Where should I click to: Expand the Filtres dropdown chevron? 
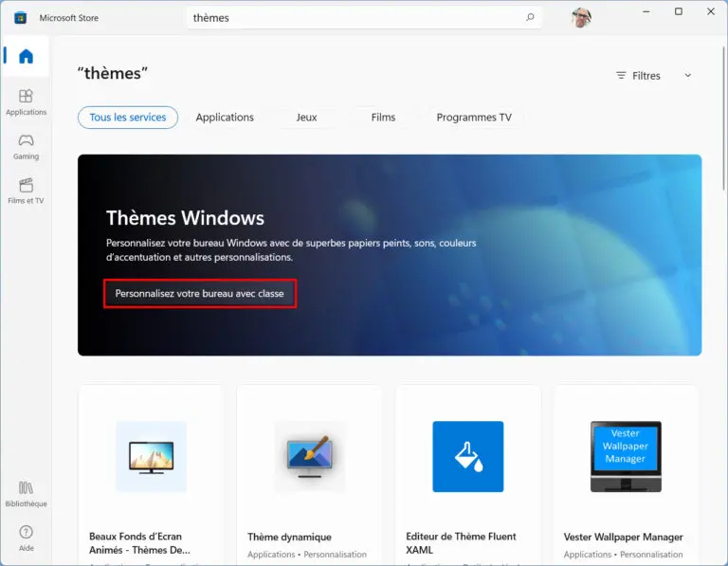[x=688, y=75]
